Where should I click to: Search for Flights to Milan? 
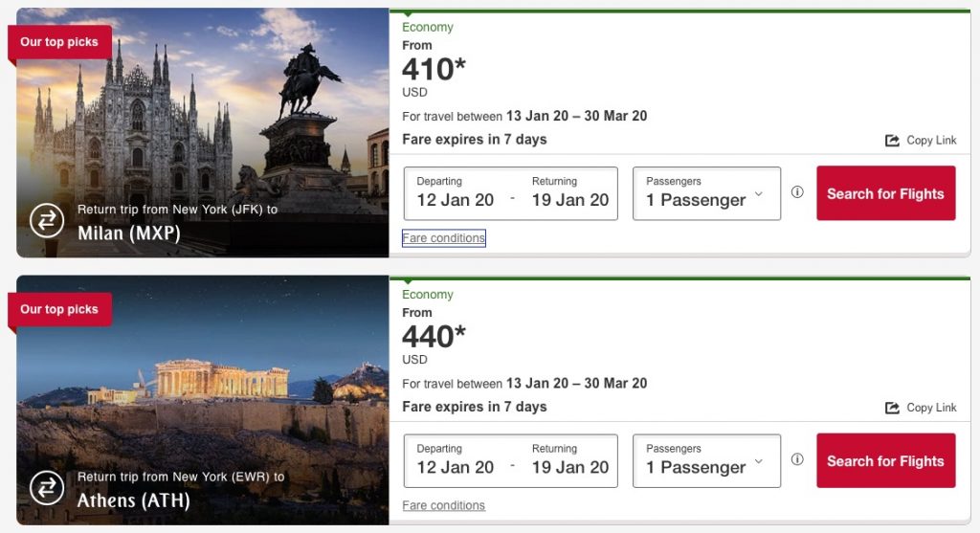(885, 193)
